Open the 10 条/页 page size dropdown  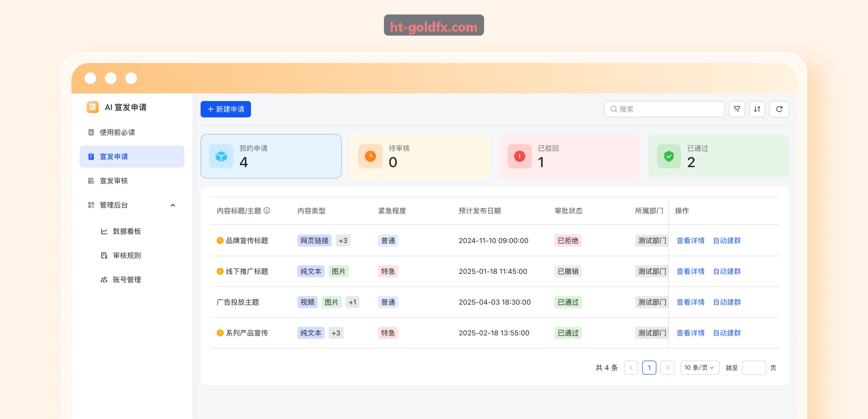(700, 367)
